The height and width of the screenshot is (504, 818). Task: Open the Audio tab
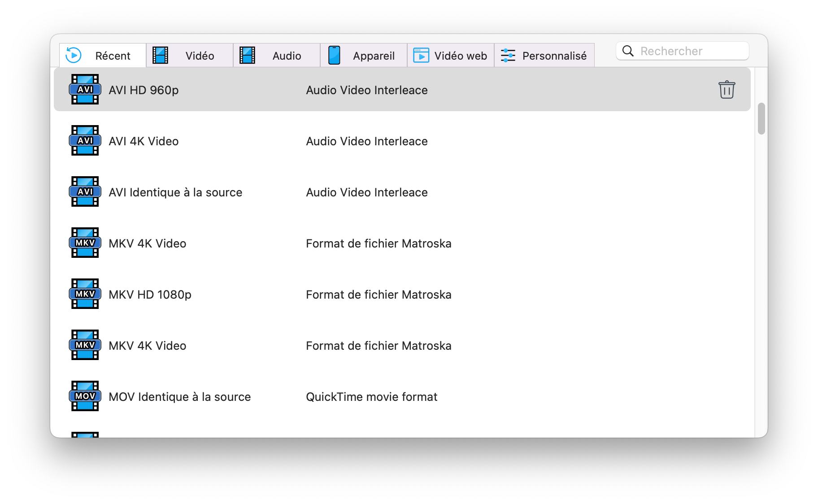(276, 56)
